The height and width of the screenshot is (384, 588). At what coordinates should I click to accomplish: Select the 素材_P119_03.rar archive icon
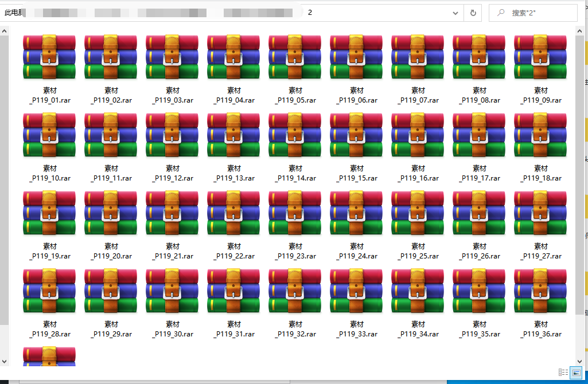point(172,57)
